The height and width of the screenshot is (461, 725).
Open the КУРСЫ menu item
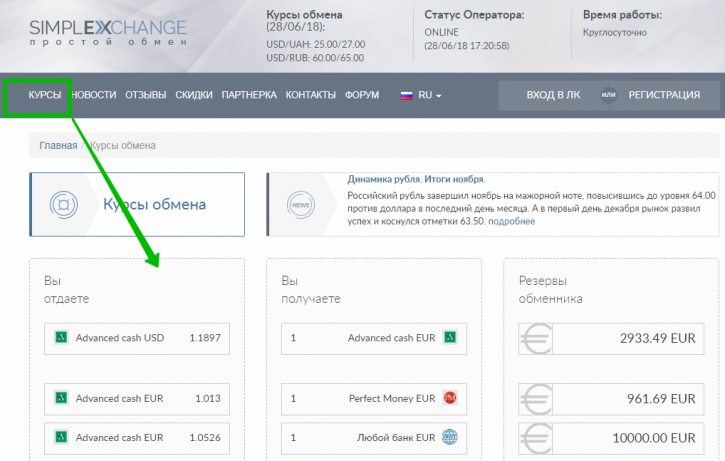(x=44, y=95)
